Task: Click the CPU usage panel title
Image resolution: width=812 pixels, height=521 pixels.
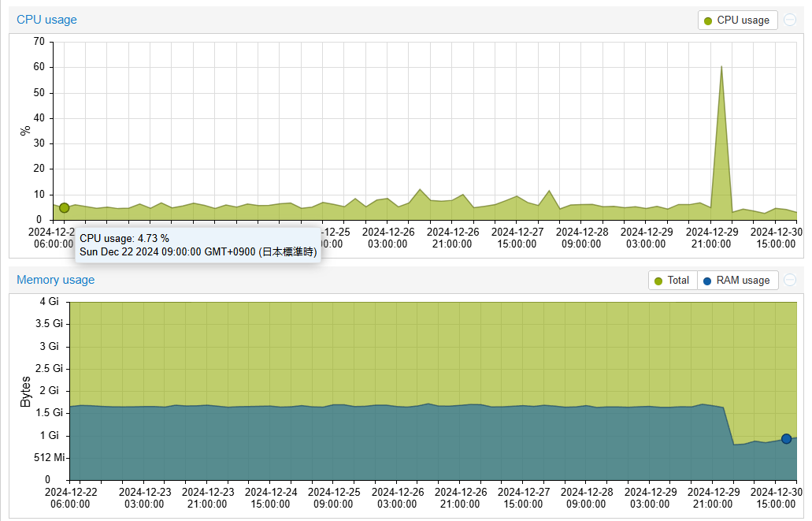Action: (x=46, y=20)
